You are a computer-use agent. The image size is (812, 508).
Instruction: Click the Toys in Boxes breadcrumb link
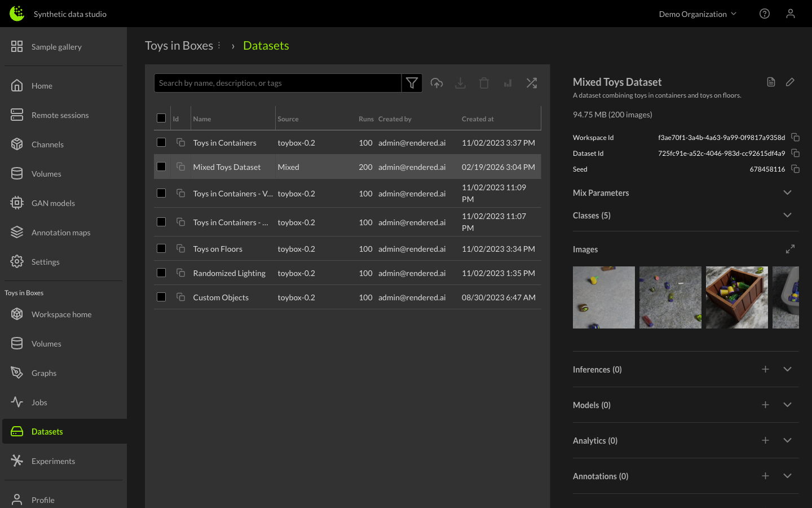coord(179,46)
